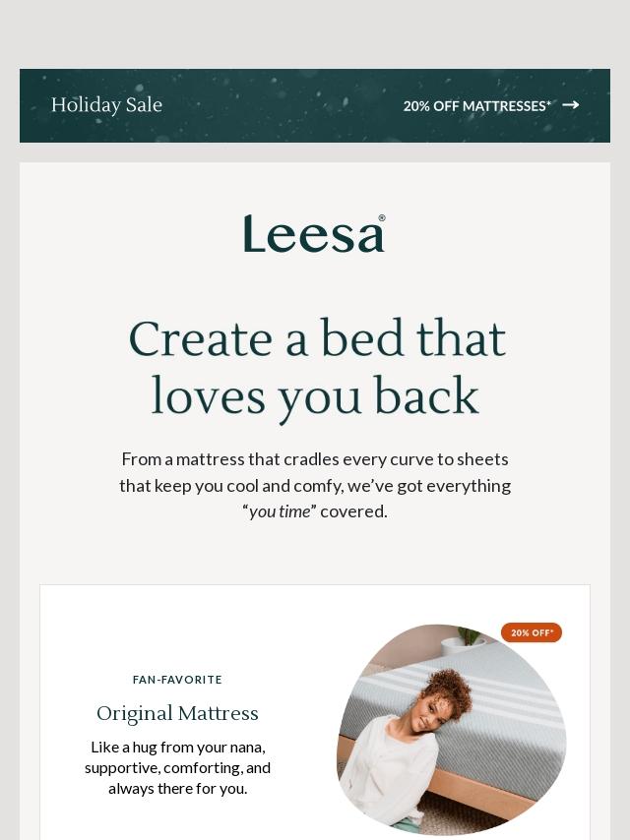Click the paragraph starting 'From a mattress'
Viewport: 630px width, 840px height.
[x=315, y=485]
